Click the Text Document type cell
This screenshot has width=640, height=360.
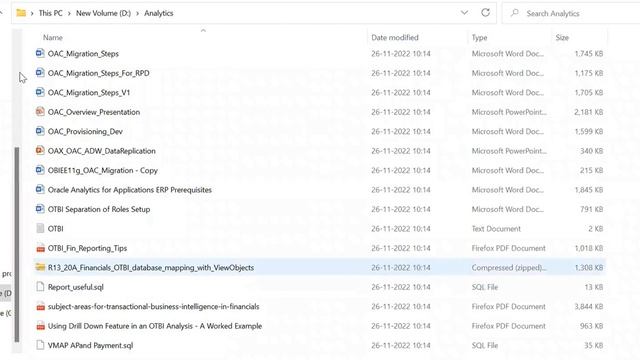point(496,229)
